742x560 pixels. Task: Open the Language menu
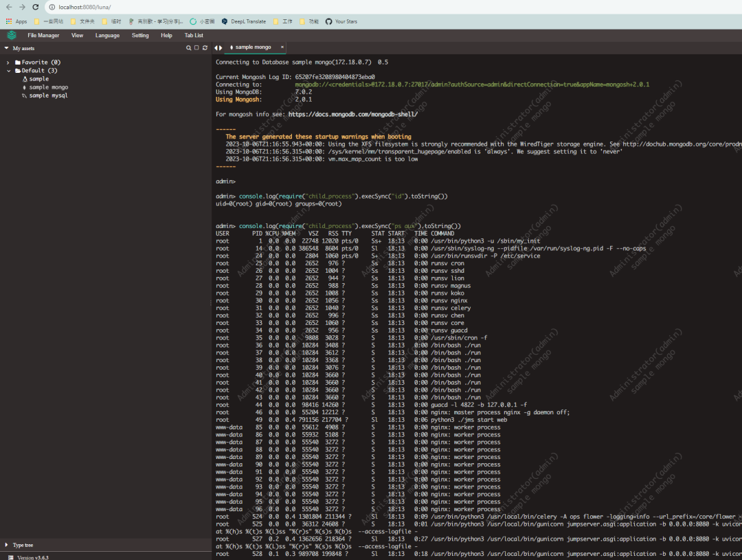tap(107, 35)
